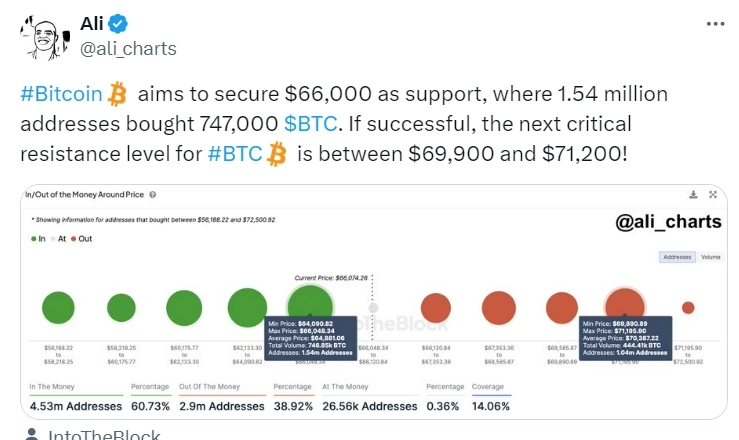Switch to the Volume view tab
The height and width of the screenshot is (440, 739).
709,257
